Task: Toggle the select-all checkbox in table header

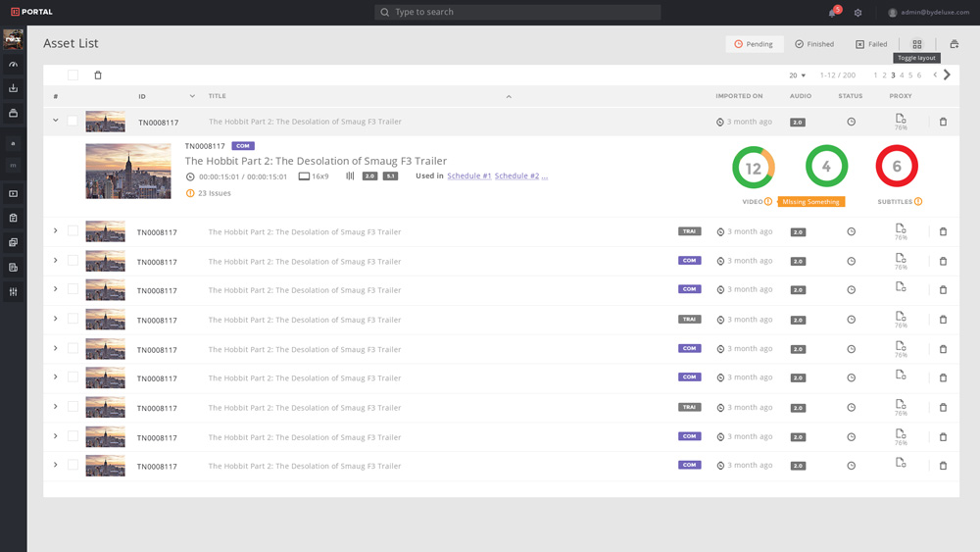Action: click(73, 75)
